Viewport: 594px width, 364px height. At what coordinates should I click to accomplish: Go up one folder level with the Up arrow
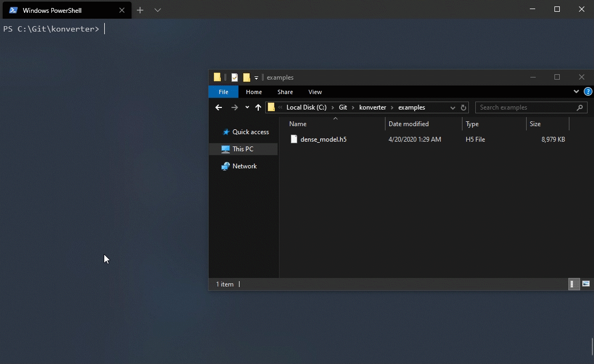[x=258, y=107]
